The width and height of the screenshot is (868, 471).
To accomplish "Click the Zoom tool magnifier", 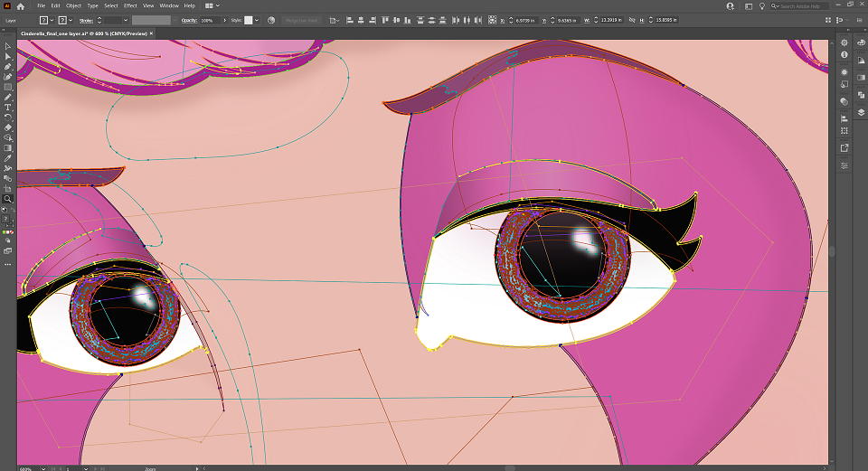I will point(8,199).
